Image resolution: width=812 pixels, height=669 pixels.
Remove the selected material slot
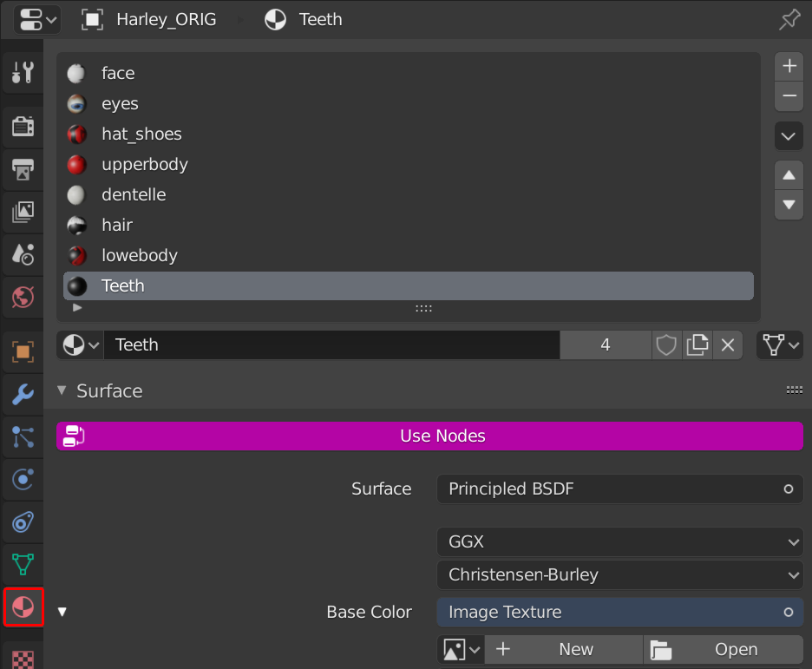tap(789, 96)
